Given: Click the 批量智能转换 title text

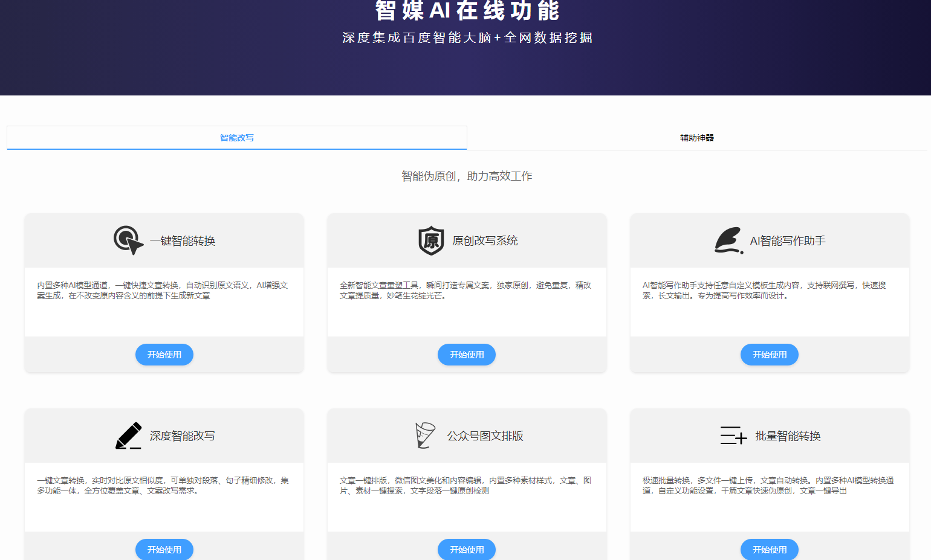Looking at the screenshot, I should (x=787, y=436).
